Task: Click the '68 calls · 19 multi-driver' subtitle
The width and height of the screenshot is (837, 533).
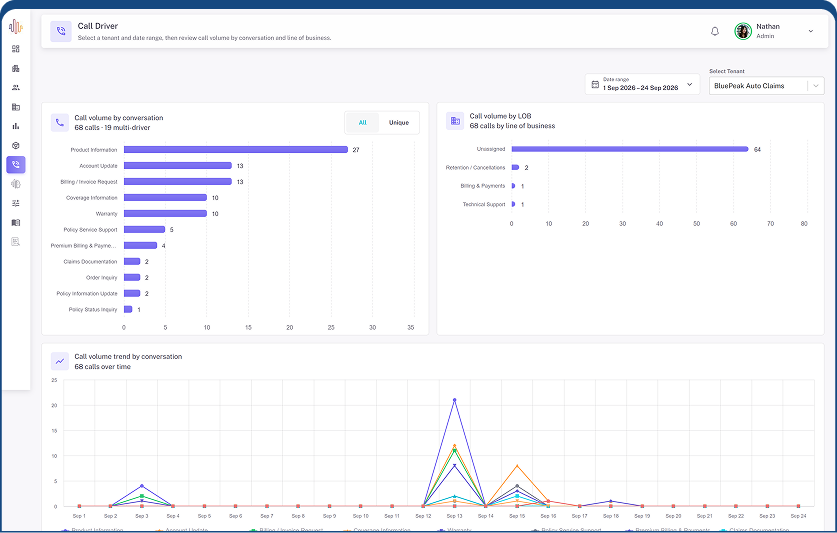Action: [x=113, y=128]
